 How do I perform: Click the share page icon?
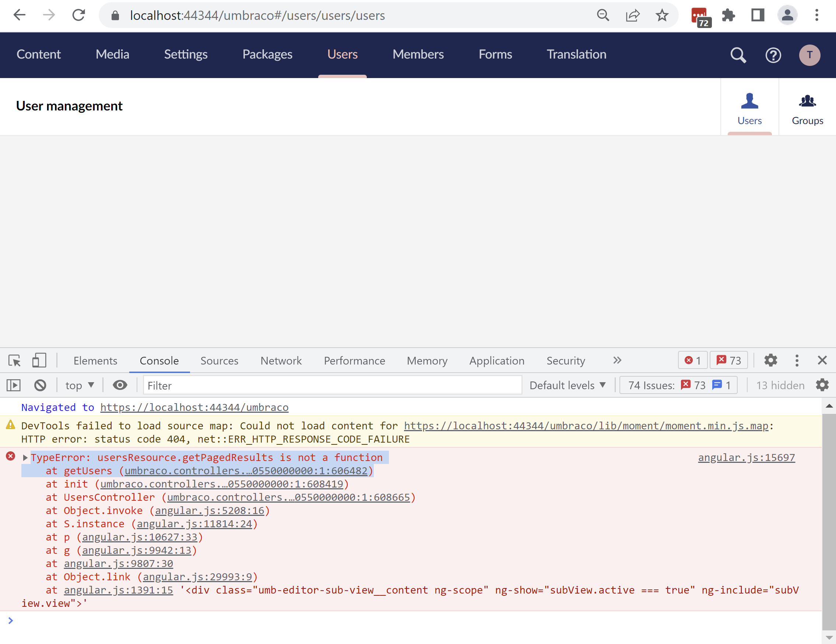632,15
